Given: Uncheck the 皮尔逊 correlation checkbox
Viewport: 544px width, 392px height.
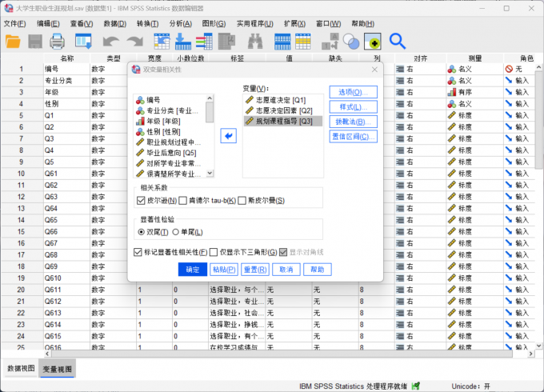Looking at the screenshot, I should (x=141, y=200).
